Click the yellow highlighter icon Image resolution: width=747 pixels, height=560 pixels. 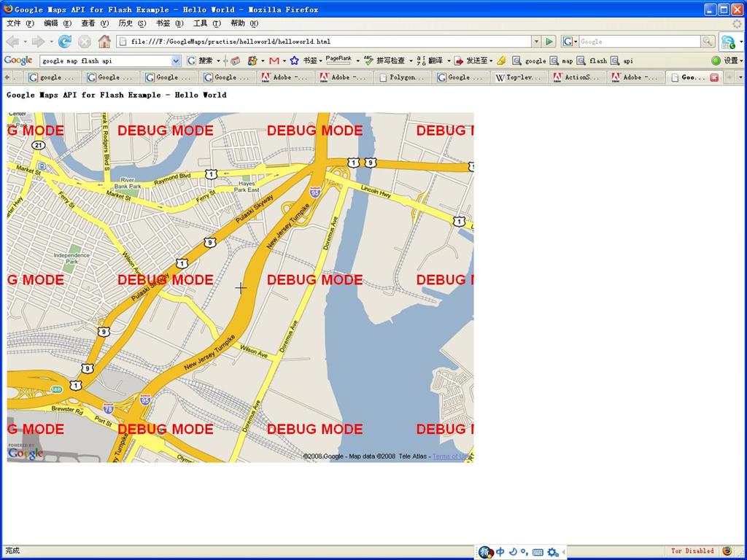click(x=501, y=61)
